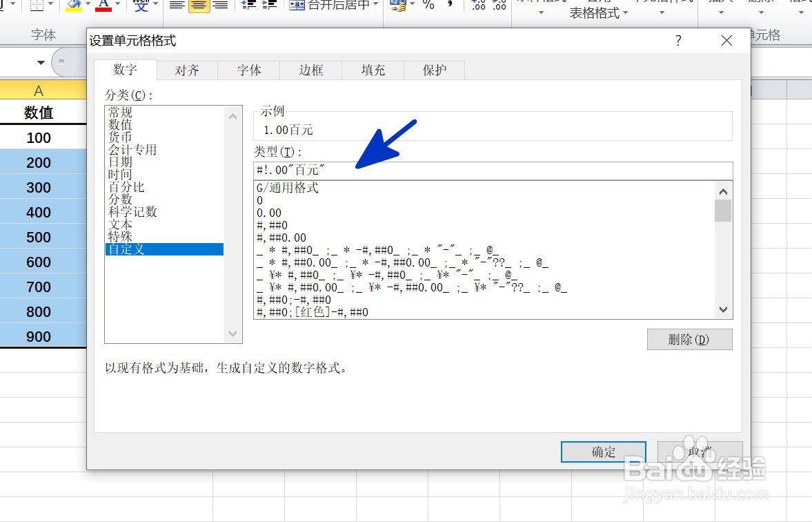The width and height of the screenshot is (812, 522).
Task: Click the 合并后居中 merge button
Action: click(x=329, y=6)
